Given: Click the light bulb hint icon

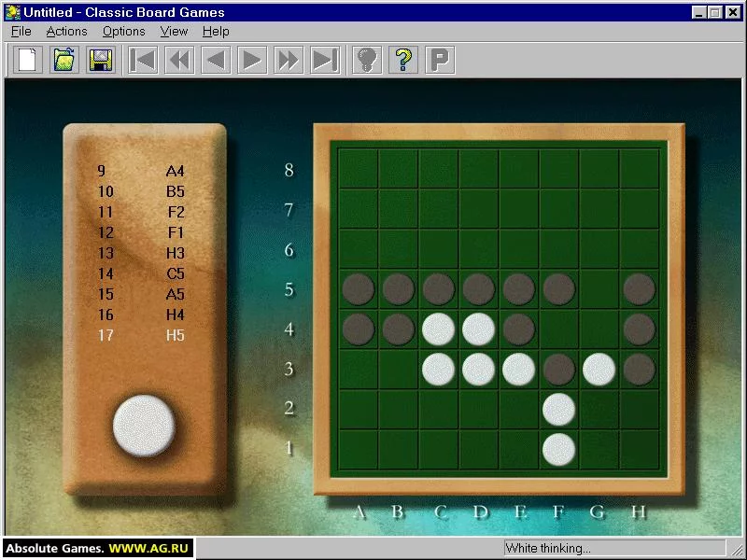Looking at the screenshot, I should click(367, 60).
